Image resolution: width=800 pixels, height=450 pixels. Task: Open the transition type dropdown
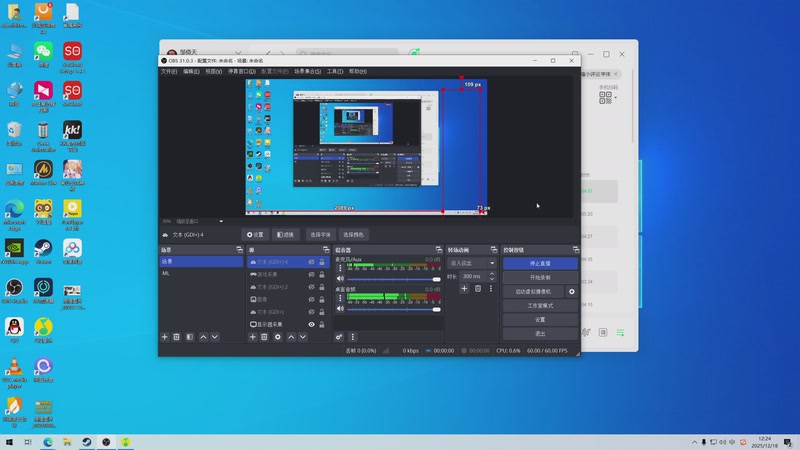[472, 263]
